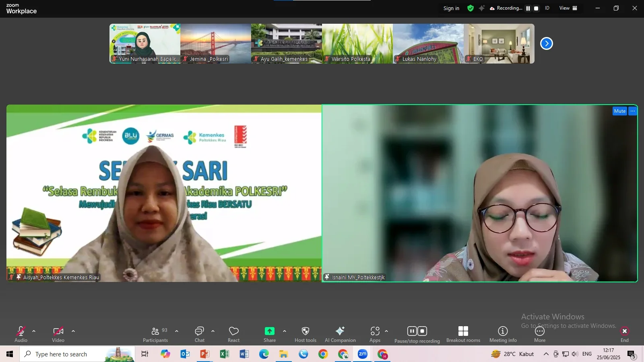Show next participants with the right arrow
This screenshot has height=362, width=644.
(x=546, y=43)
